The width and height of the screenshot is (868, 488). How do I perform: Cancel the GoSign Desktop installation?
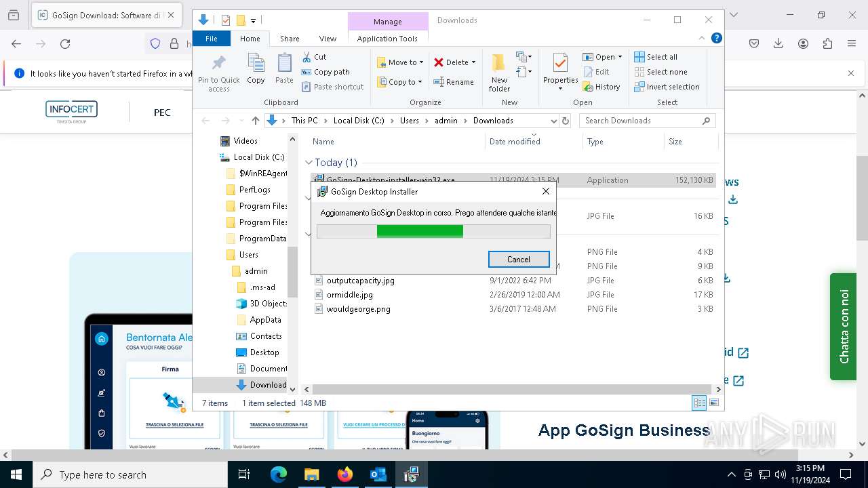click(x=519, y=260)
